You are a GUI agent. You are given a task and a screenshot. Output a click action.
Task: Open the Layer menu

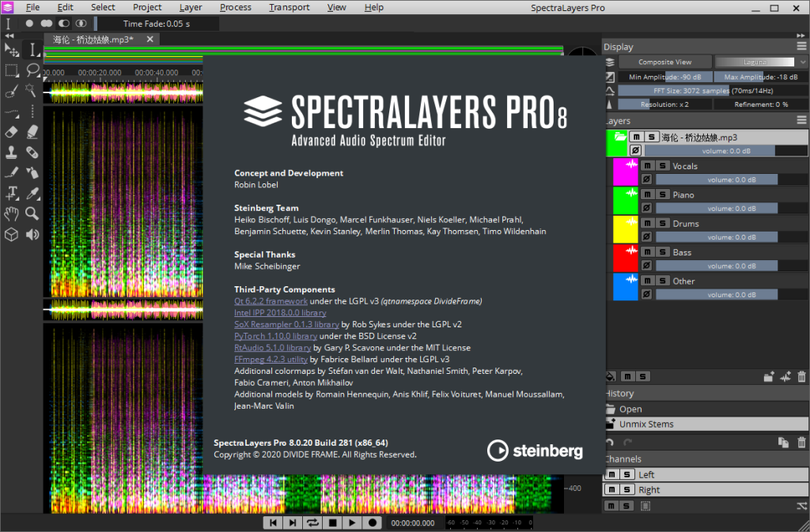point(191,7)
